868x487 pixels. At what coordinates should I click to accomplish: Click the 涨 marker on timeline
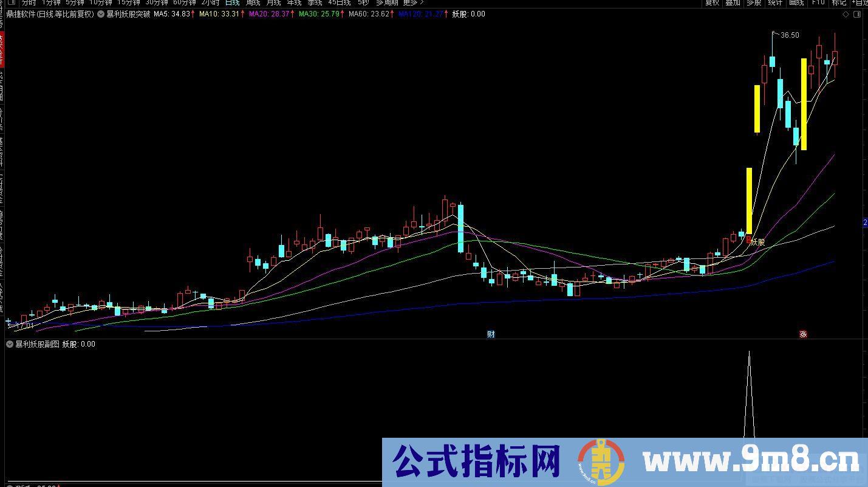pos(803,334)
